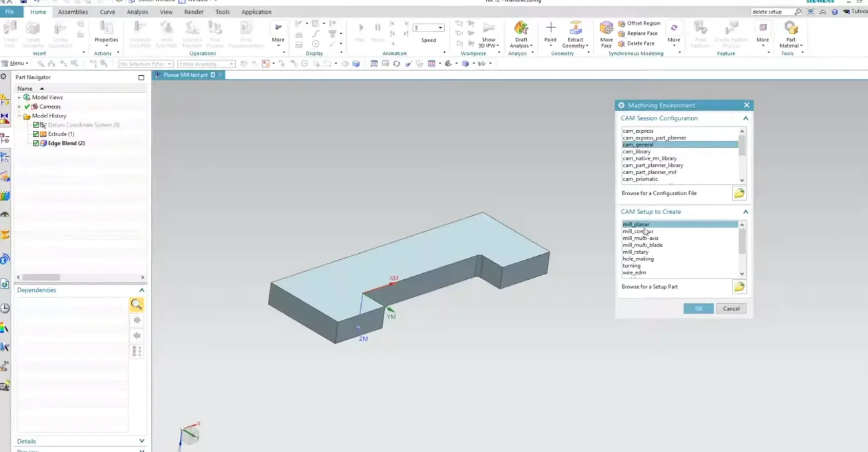
Task: Click Cancel in Machining Environment dialog
Action: (x=731, y=309)
